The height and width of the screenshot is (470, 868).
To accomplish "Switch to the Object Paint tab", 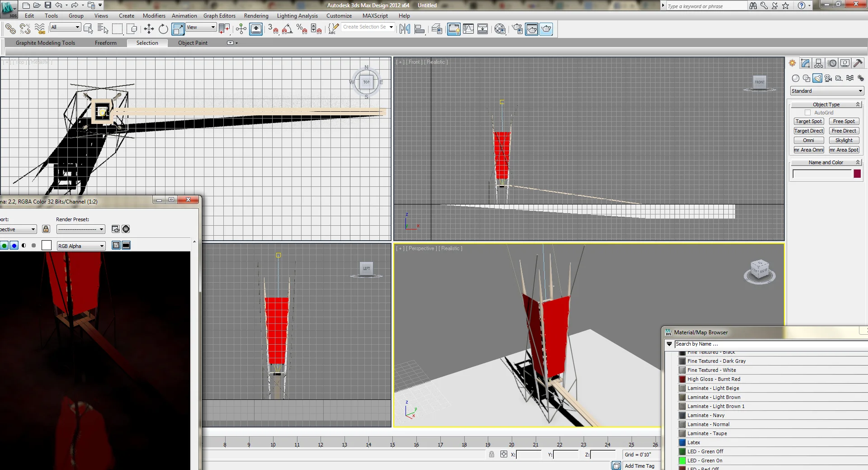I will 193,43.
